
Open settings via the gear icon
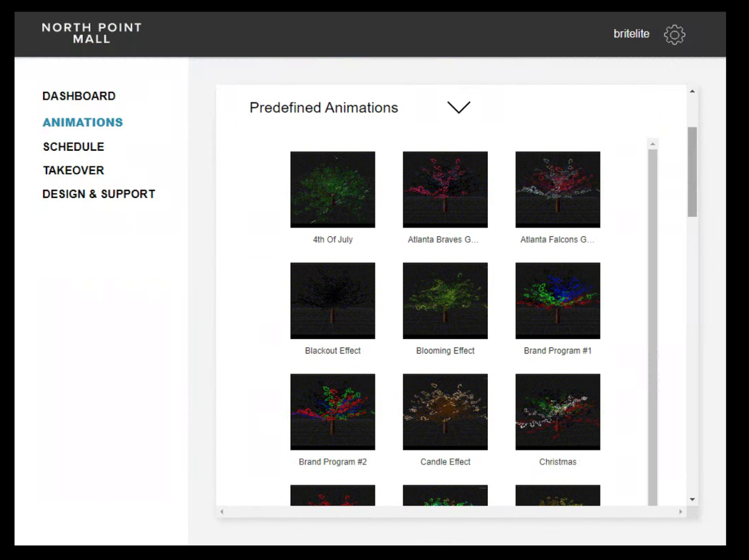(x=674, y=34)
